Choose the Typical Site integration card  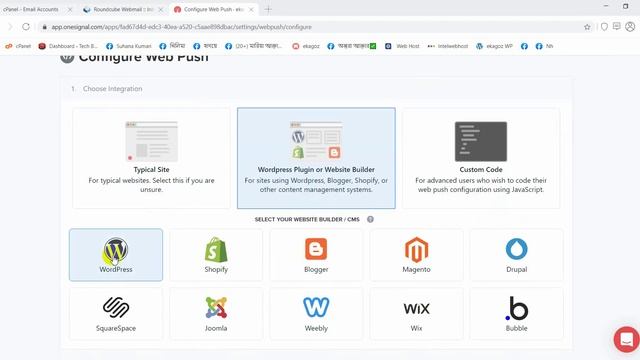pyautogui.click(x=151, y=158)
